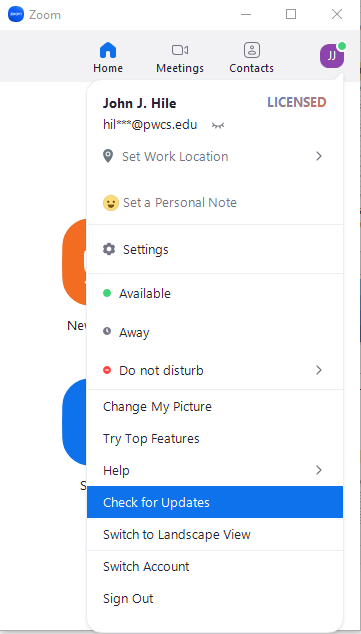
Task: Click the Zoom logo in title bar
Action: pos(16,15)
